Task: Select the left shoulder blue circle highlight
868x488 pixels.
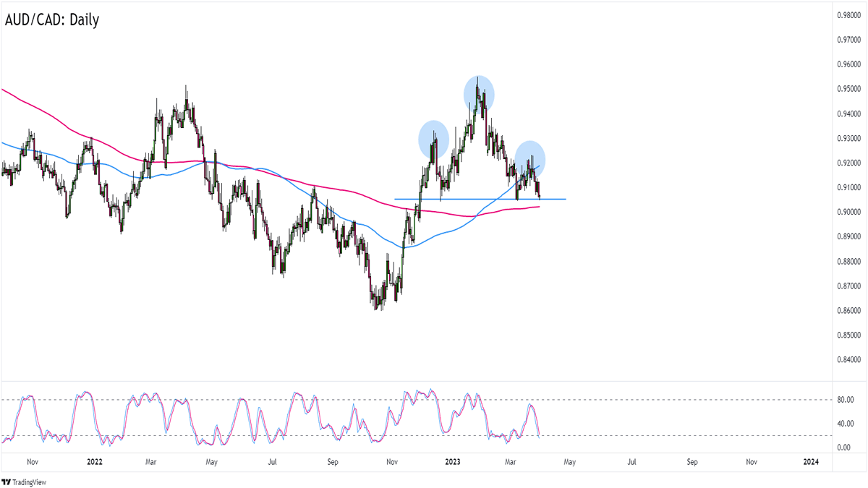Action: (x=434, y=140)
